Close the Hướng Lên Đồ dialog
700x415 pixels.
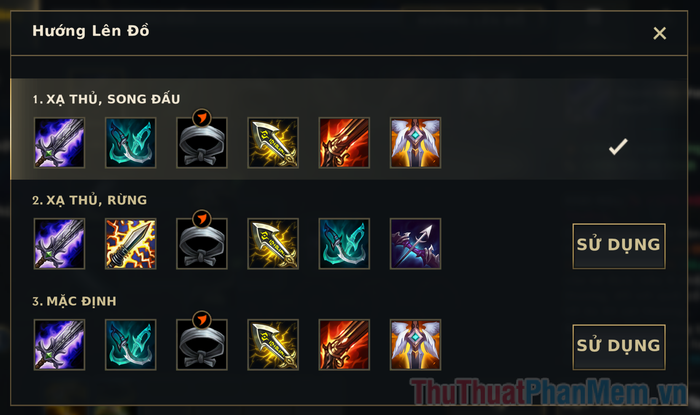pyautogui.click(x=659, y=33)
